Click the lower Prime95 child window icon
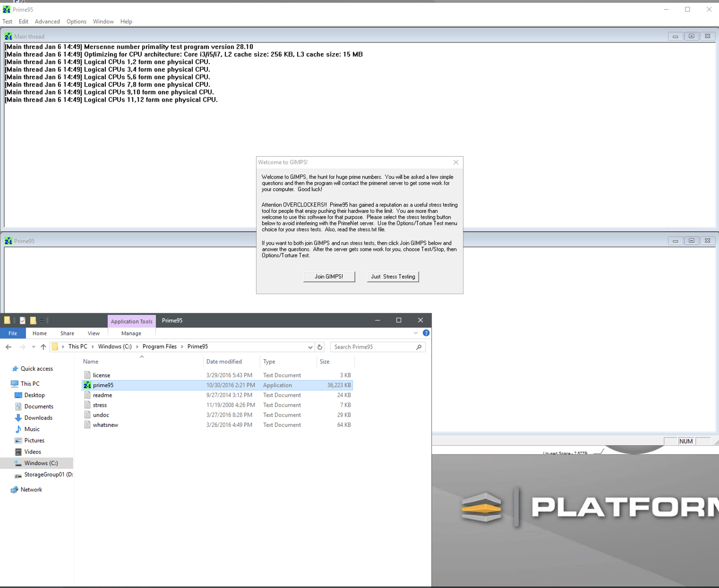 pos(8,241)
